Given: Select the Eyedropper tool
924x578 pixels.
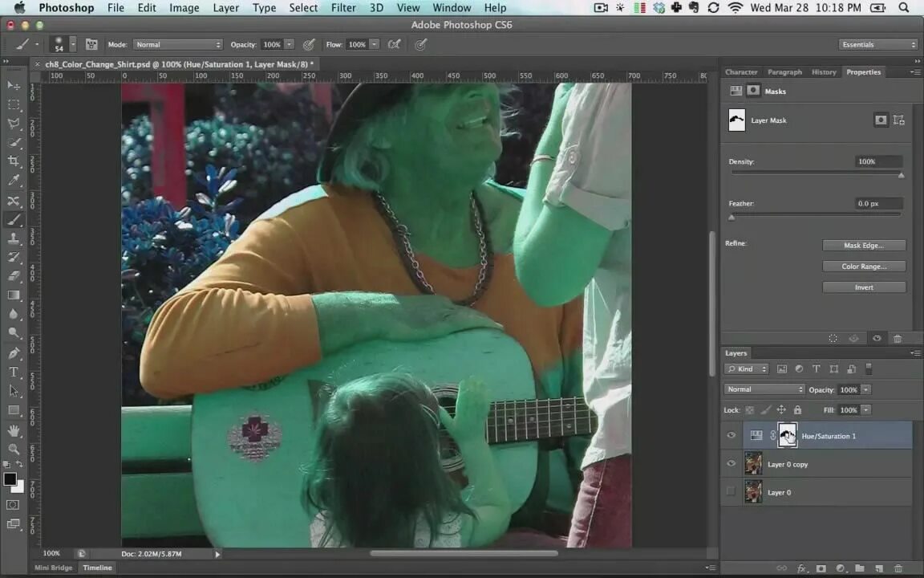Looking at the screenshot, I should (14, 181).
